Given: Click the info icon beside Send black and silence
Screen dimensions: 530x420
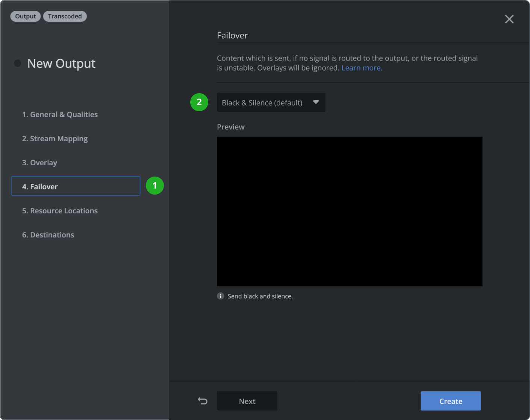Looking at the screenshot, I should [x=221, y=296].
